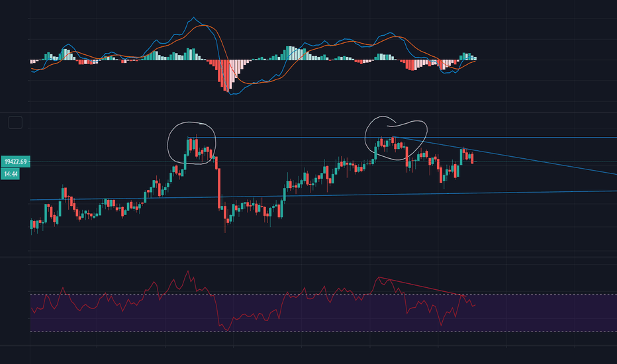This screenshot has height=364, width=617.
Task: Click the rounded square button in price pane corner
Action: [x=15, y=123]
